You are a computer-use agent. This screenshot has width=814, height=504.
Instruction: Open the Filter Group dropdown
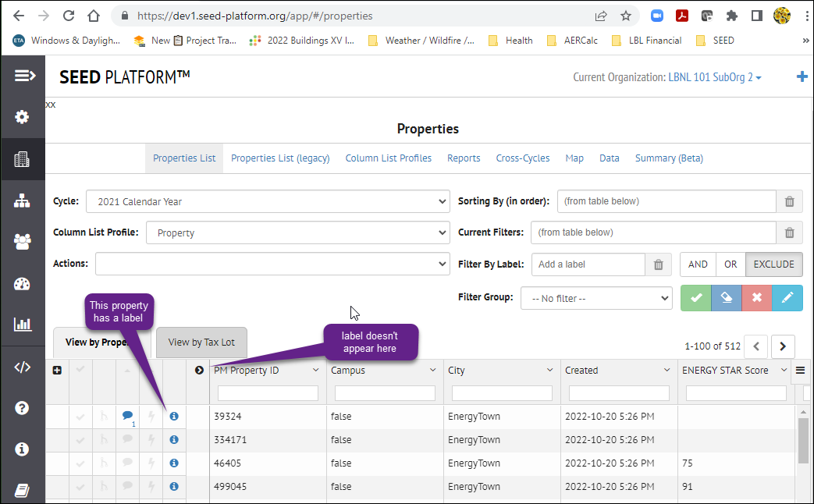pyautogui.click(x=596, y=299)
